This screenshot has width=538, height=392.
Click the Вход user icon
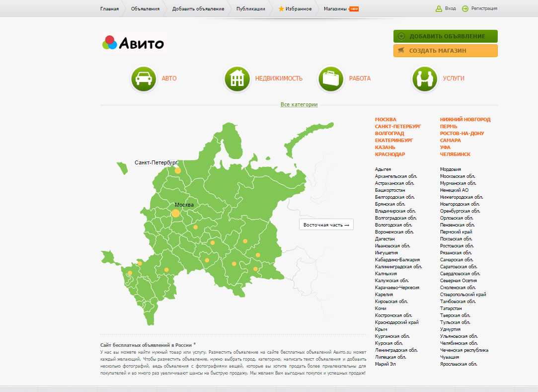click(x=439, y=8)
